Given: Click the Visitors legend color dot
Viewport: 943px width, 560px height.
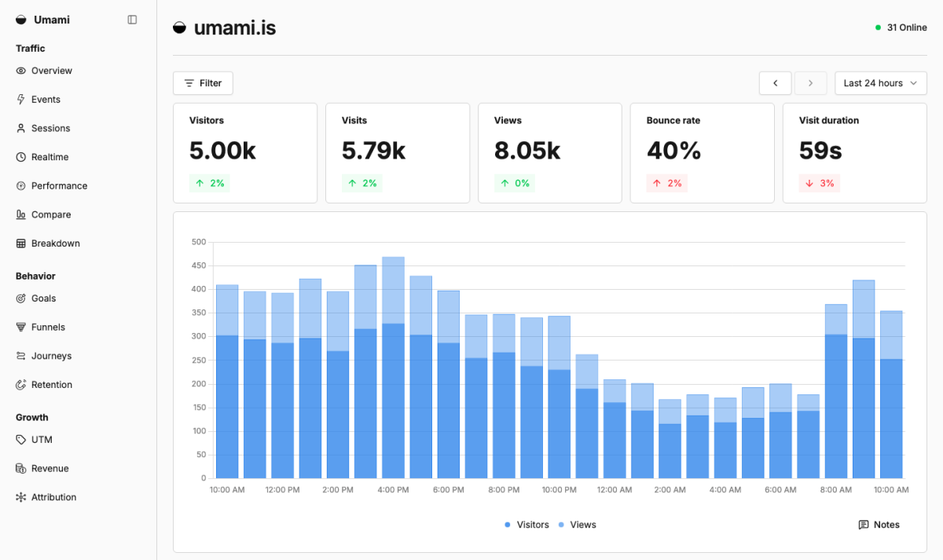Looking at the screenshot, I should [x=508, y=525].
